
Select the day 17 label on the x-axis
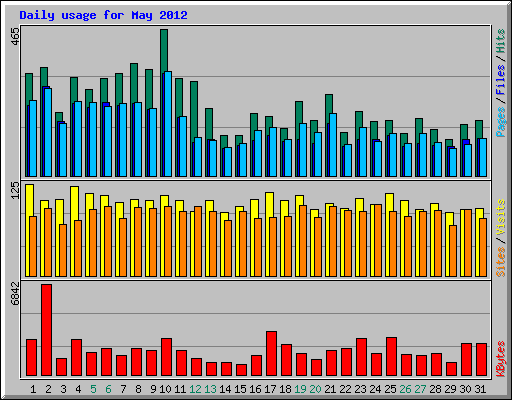tap(270, 389)
